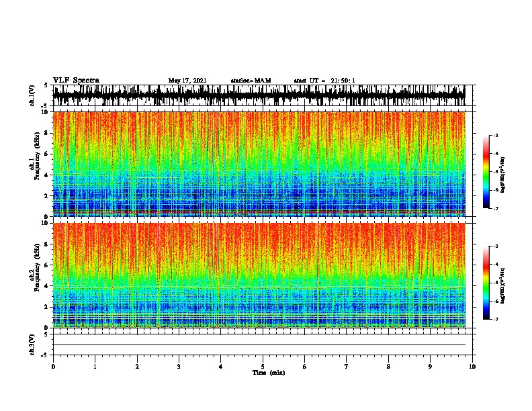Click inside the ch.1 spectrogram panel

pyautogui.click(x=259, y=164)
